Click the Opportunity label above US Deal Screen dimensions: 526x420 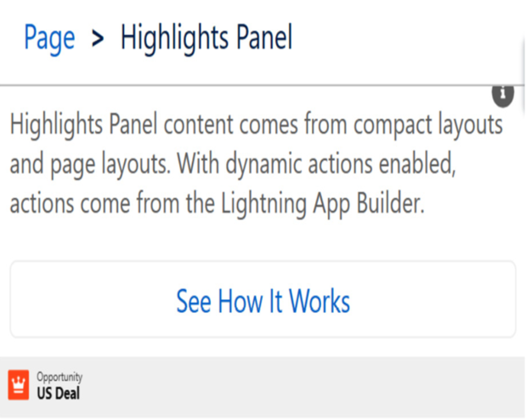59,377
